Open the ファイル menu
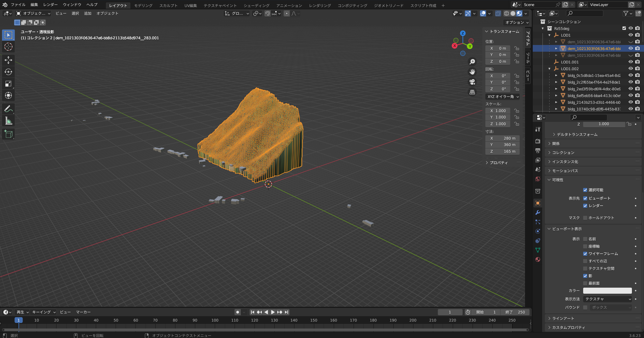 (18, 5)
